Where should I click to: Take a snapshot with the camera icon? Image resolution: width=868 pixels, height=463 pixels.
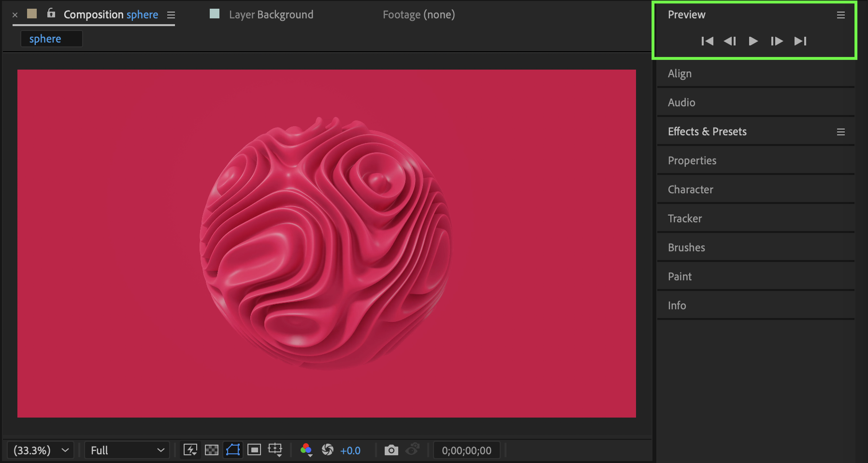tap(391, 450)
